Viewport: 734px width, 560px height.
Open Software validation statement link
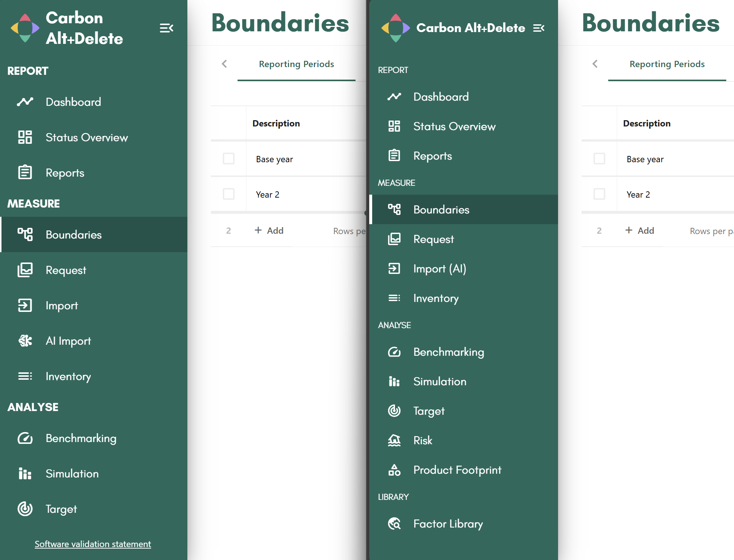click(x=93, y=544)
